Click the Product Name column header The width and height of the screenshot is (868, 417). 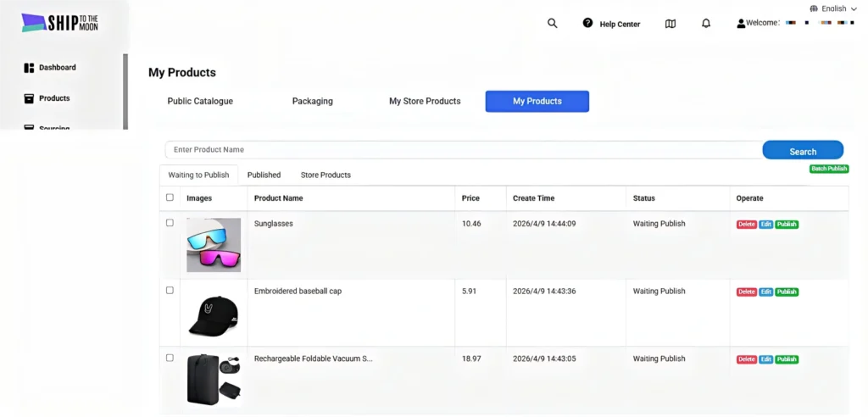278,198
